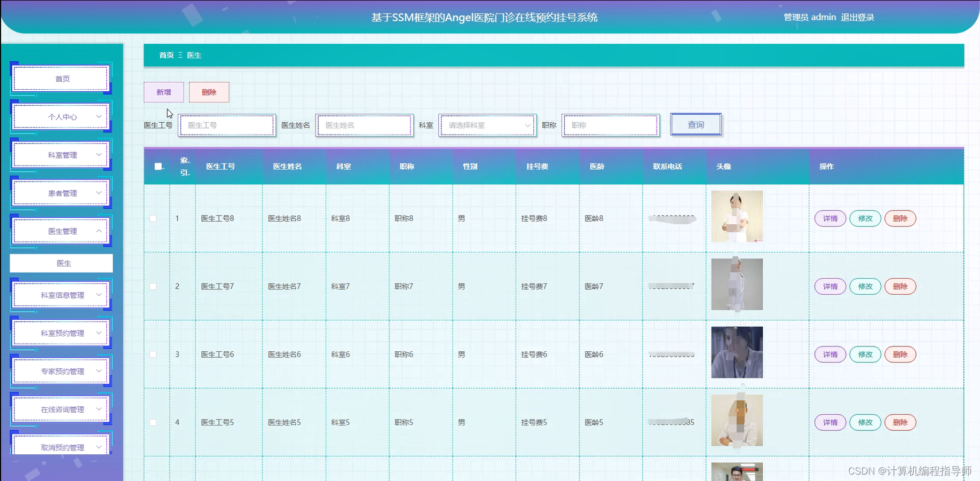Expand the 在线咨询管理 sidebar menu
This screenshot has width=980, height=481.
click(61, 409)
